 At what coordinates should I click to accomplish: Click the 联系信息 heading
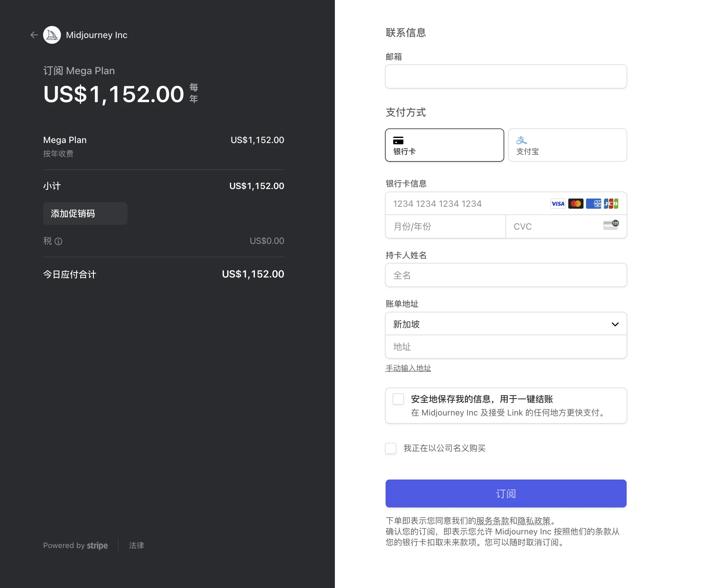(406, 33)
